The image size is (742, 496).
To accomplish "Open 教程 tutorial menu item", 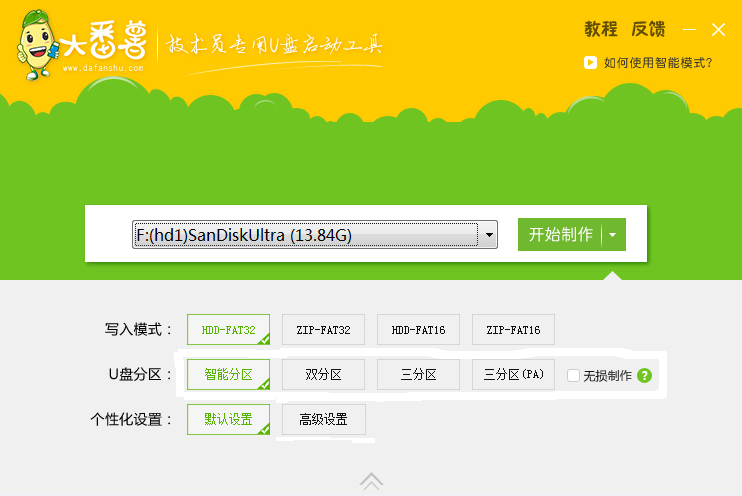I will pos(601,29).
